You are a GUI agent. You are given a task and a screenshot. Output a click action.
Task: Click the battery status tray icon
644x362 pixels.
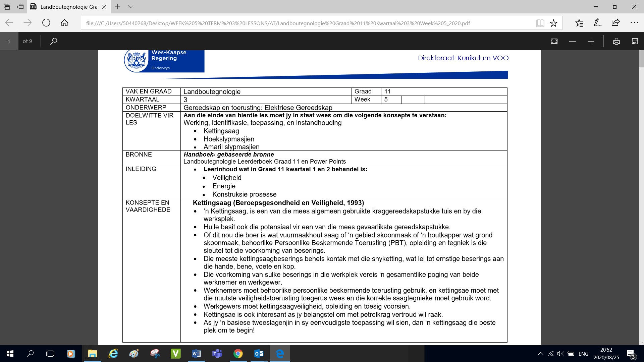[571, 354]
